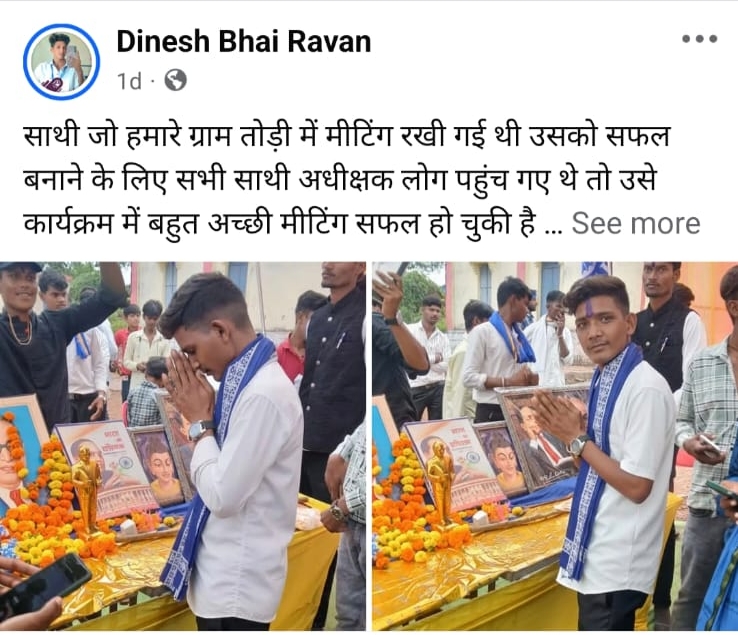Click the public globe privacy icon

click(176, 80)
